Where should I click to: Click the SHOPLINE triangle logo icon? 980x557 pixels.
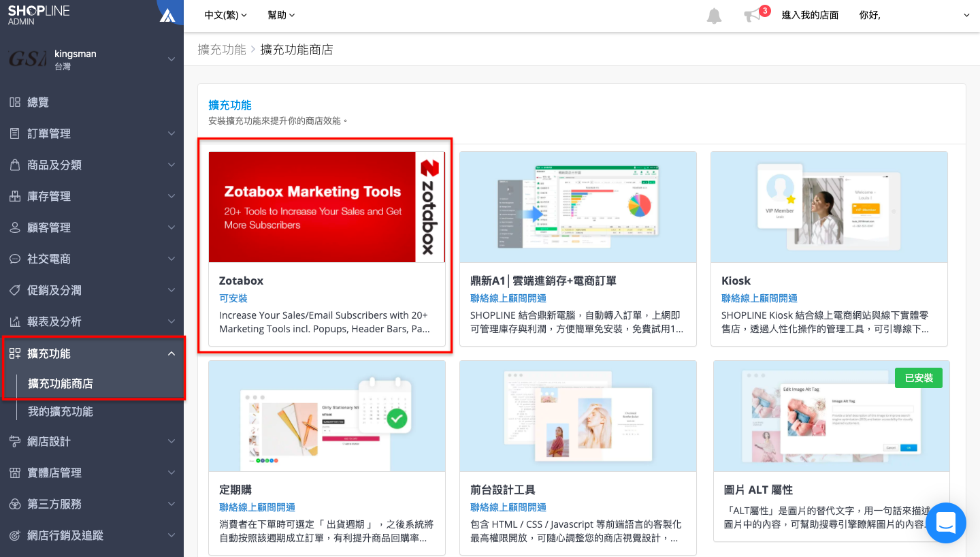coord(167,15)
